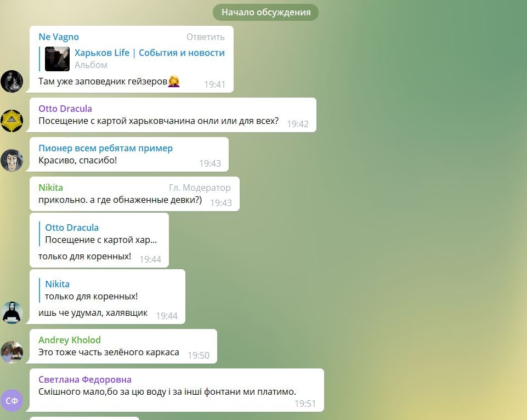This screenshot has width=527, height=420.
Task: Click the Гл. Модератор admin badge
Action: coord(200,188)
